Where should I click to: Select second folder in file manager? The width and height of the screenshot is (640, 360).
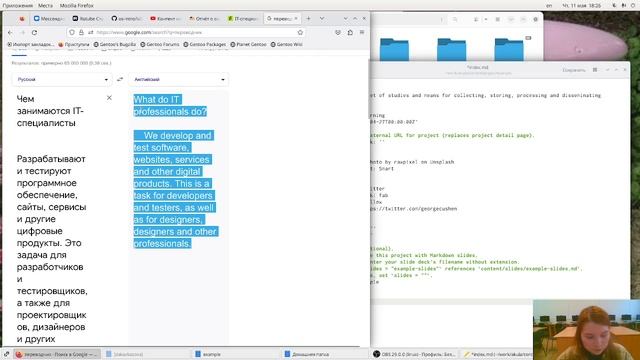coord(451,49)
